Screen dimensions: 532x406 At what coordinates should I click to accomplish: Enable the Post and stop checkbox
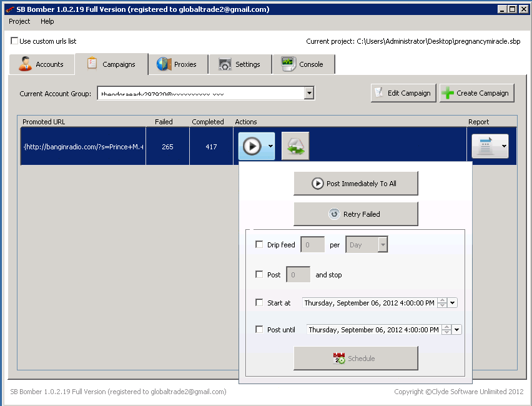coord(259,274)
